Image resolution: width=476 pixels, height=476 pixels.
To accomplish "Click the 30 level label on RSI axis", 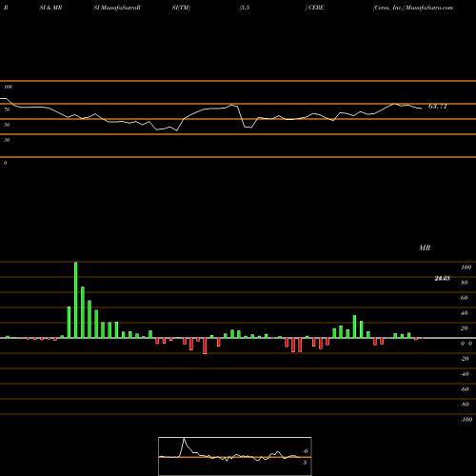I will pos(7,140).
